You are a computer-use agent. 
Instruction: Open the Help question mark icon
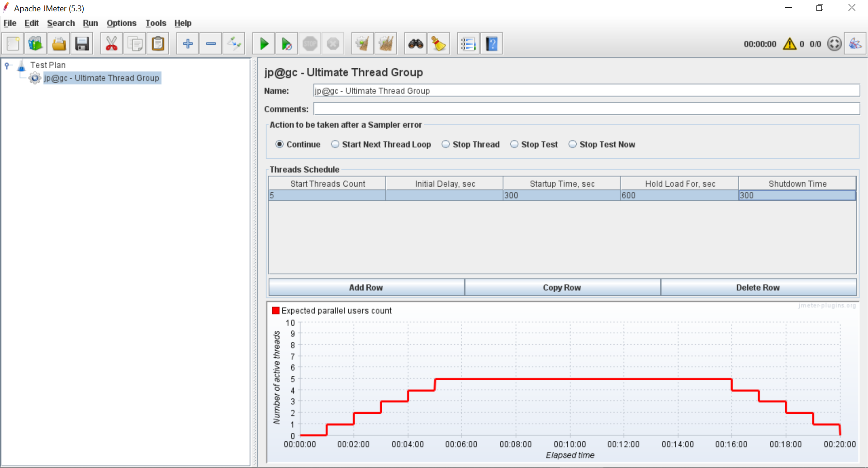pos(492,44)
